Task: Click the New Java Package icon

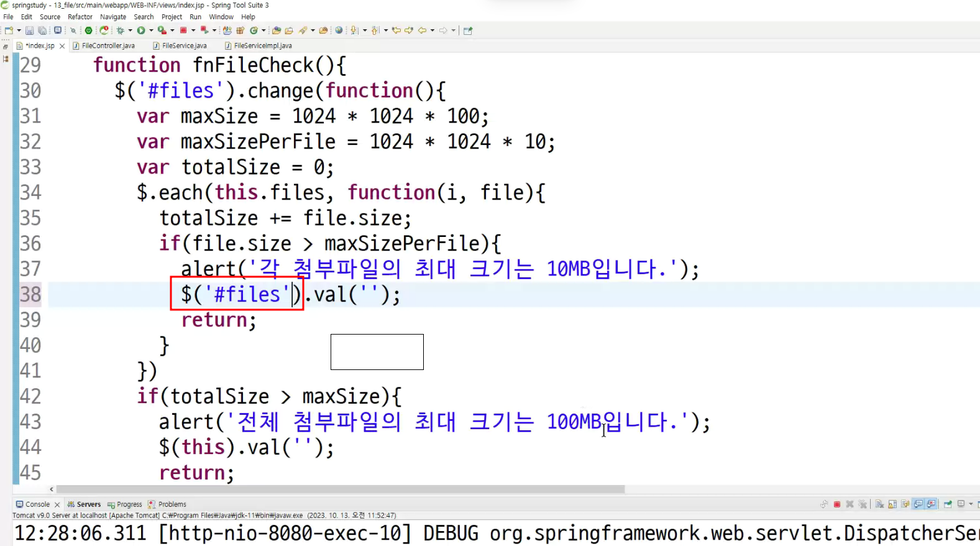Action: click(x=240, y=30)
